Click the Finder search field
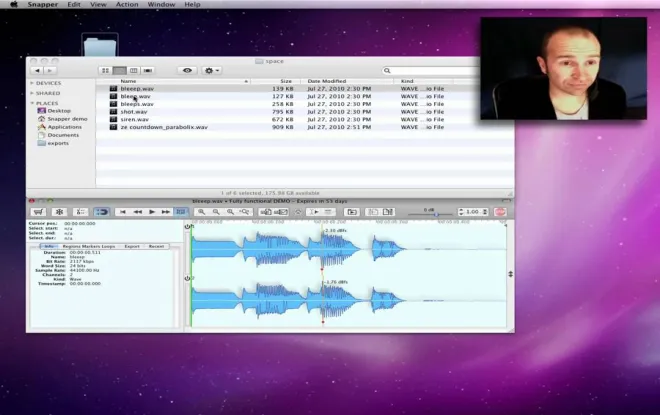Image resolution: width=660 pixels, height=415 pixels. click(431, 70)
